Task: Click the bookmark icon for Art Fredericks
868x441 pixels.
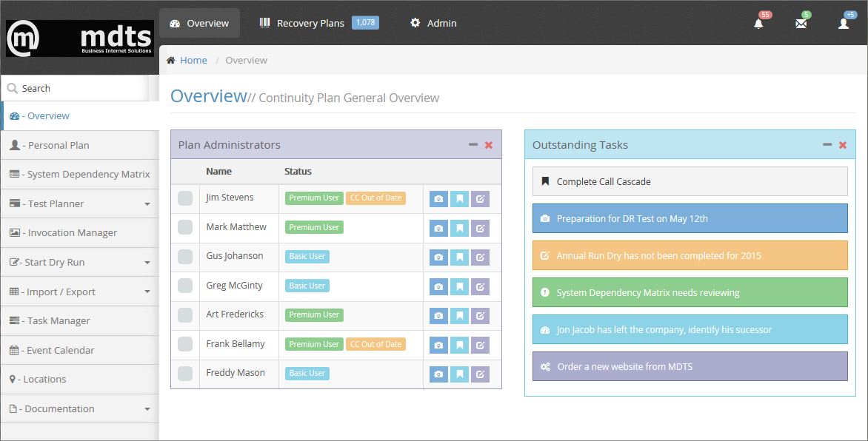Action: coord(459,315)
